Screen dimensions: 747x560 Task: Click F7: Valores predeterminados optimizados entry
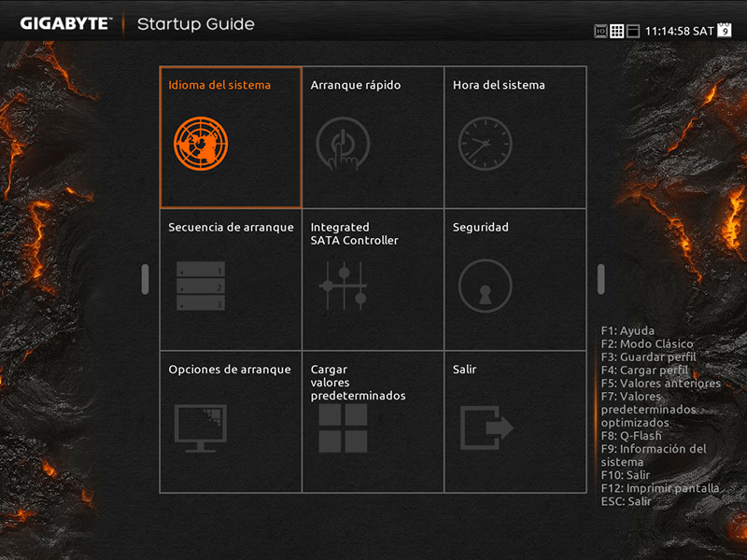pos(648,410)
